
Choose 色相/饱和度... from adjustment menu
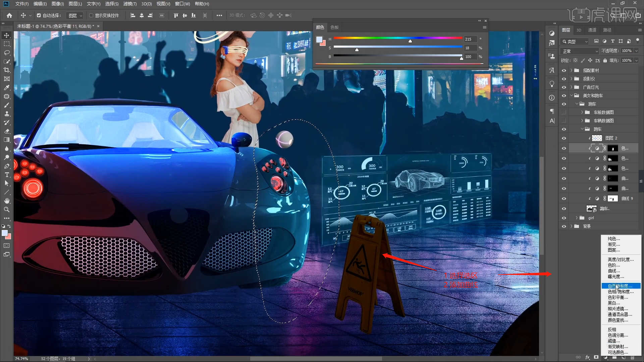621,292
